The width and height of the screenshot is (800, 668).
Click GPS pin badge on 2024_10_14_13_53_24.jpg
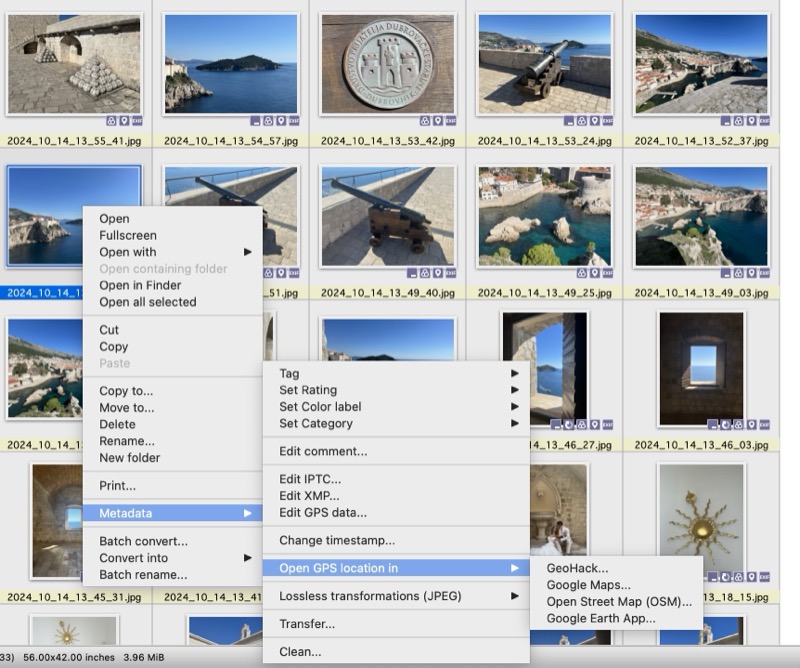tap(595, 121)
